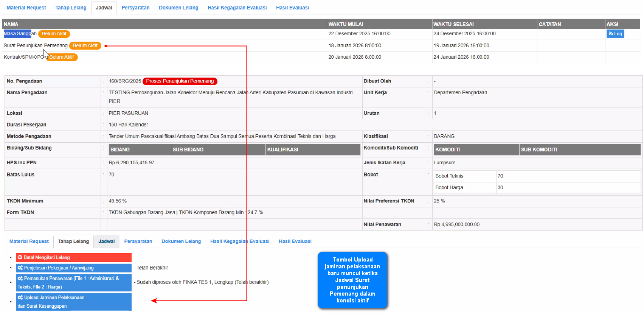Viewport: 644px width, 313px height.
Task: Select the lower Jadwal tab
Action: click(x=107, y=241)
